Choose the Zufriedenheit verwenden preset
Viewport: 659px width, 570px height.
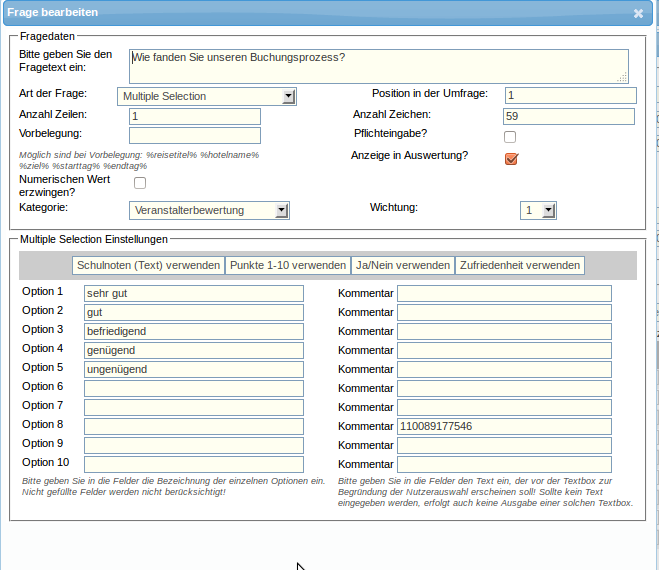[519, 265]
